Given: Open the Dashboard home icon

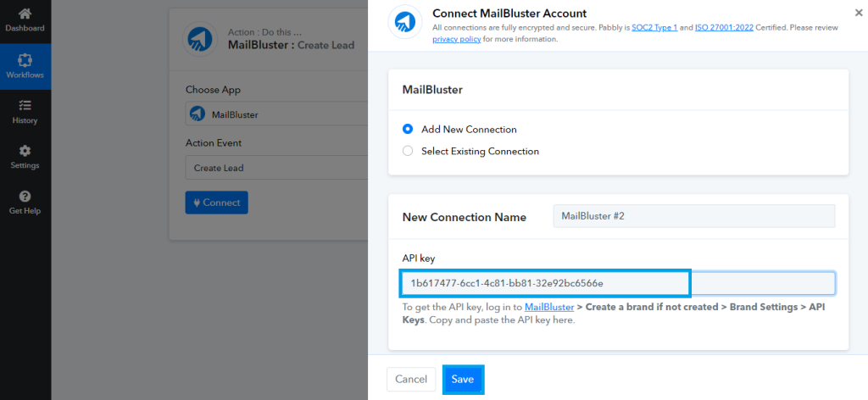Looking at the screenshot, I should [25, 14].
